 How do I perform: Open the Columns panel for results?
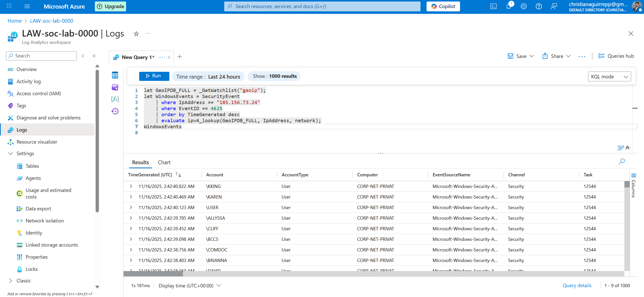[634, 176]
